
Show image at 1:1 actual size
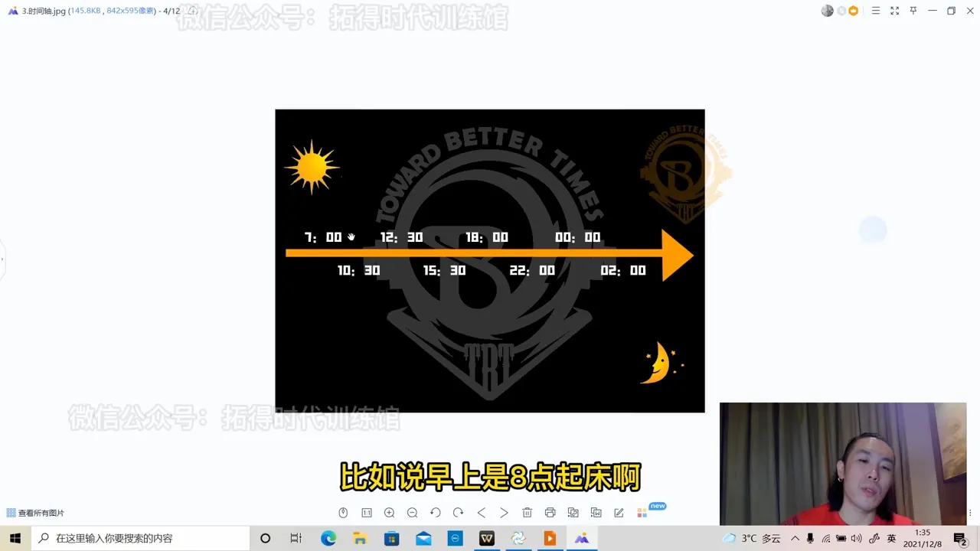pos(366,513)
